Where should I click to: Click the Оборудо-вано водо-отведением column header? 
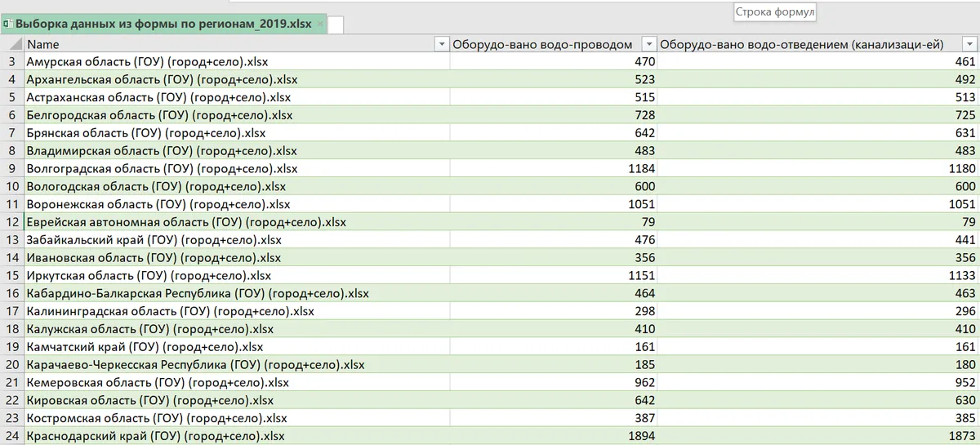(x=818, y=44)
